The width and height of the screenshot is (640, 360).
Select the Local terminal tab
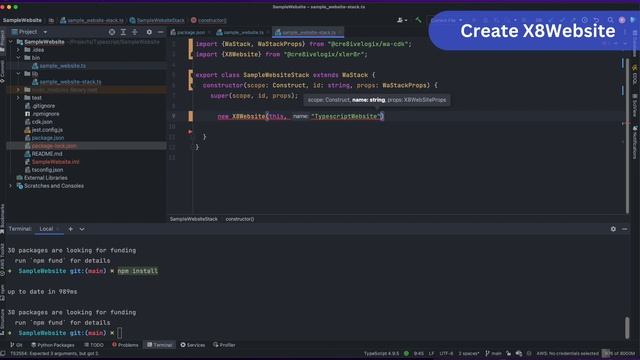click(46, 229)
